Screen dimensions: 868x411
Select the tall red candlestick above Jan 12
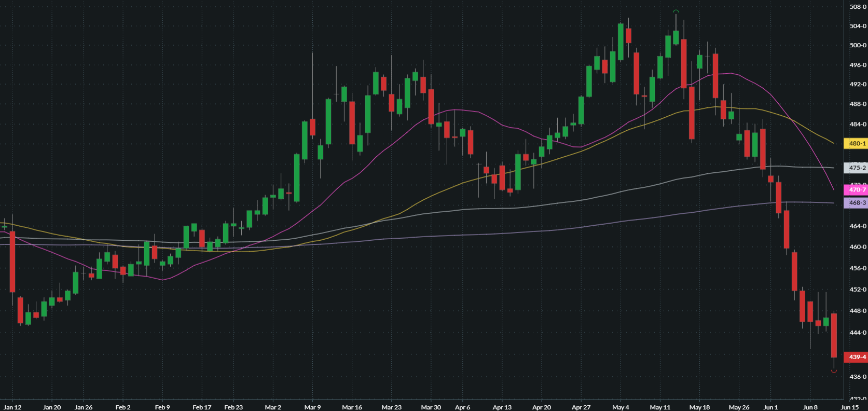(x=12, y=262)
